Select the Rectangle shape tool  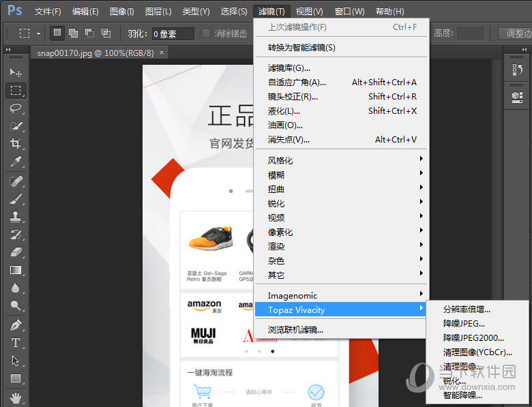(16, 378)
